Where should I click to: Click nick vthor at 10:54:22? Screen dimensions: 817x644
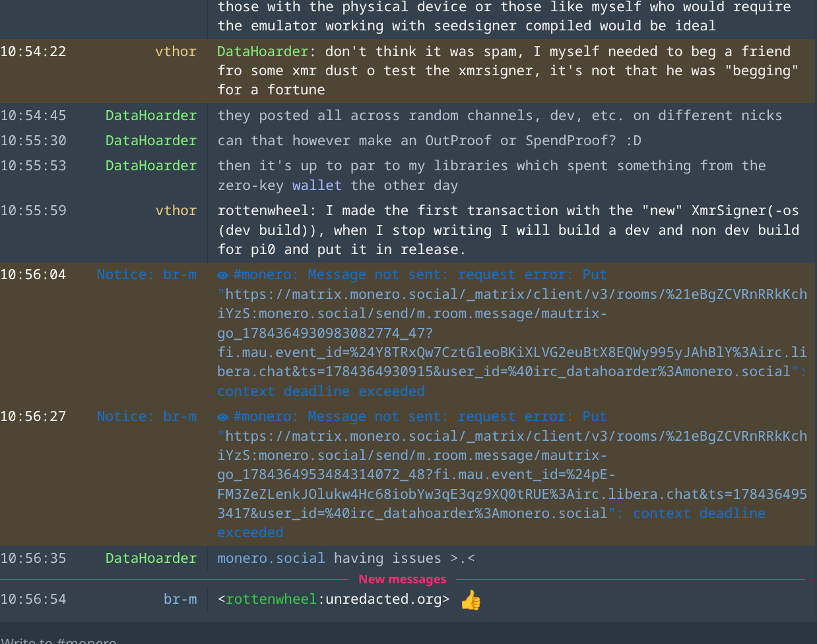point(176,51)
